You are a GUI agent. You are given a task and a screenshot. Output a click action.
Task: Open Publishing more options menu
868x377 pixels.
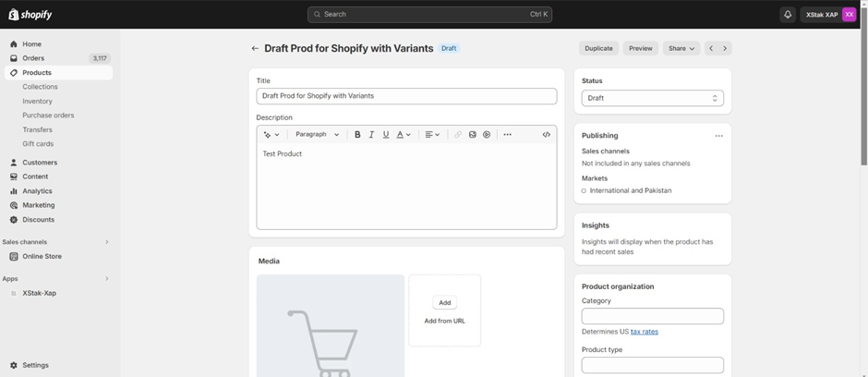(718, 136)
